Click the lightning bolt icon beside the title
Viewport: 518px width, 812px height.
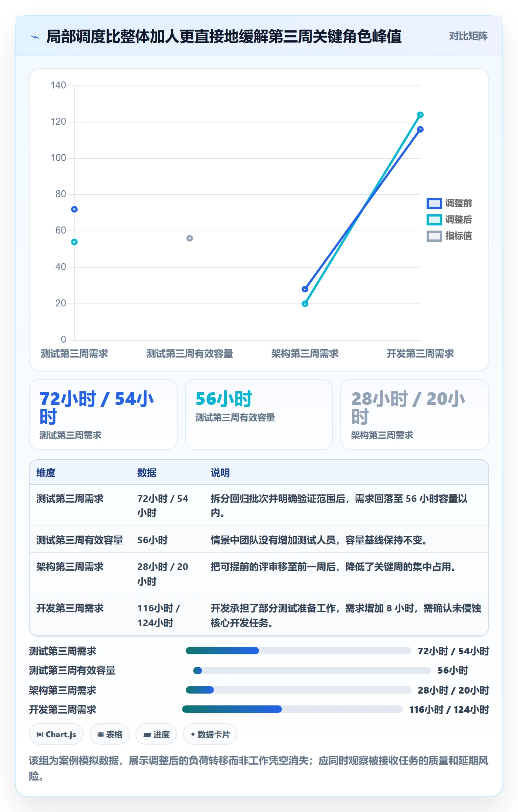click(35, 37)
